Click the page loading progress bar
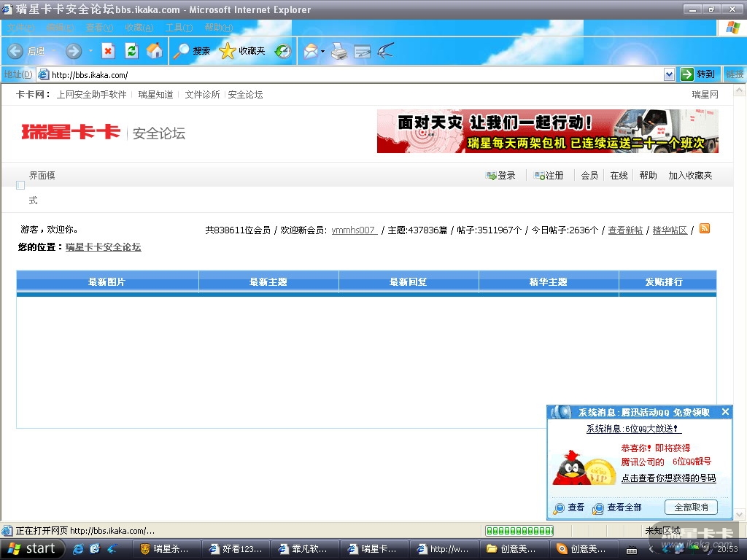This screenshot has height=560, width=747. pos(519,531)
